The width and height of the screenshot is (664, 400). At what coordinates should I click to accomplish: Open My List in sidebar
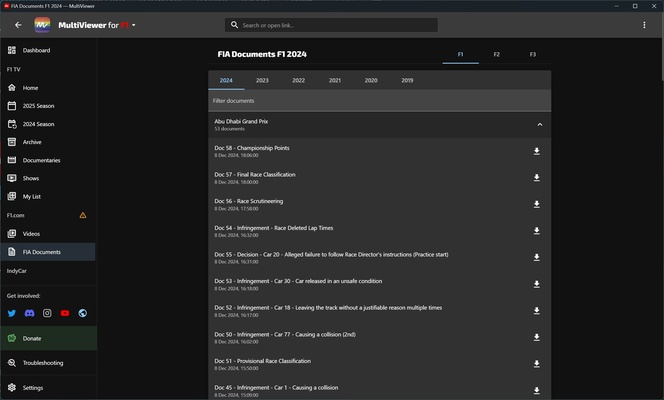(48, 196)
